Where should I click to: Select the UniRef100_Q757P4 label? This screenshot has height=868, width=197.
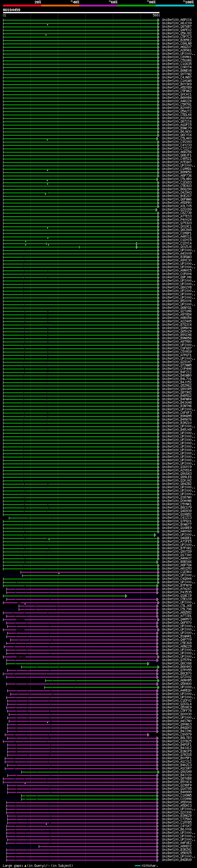coord(177,660)
